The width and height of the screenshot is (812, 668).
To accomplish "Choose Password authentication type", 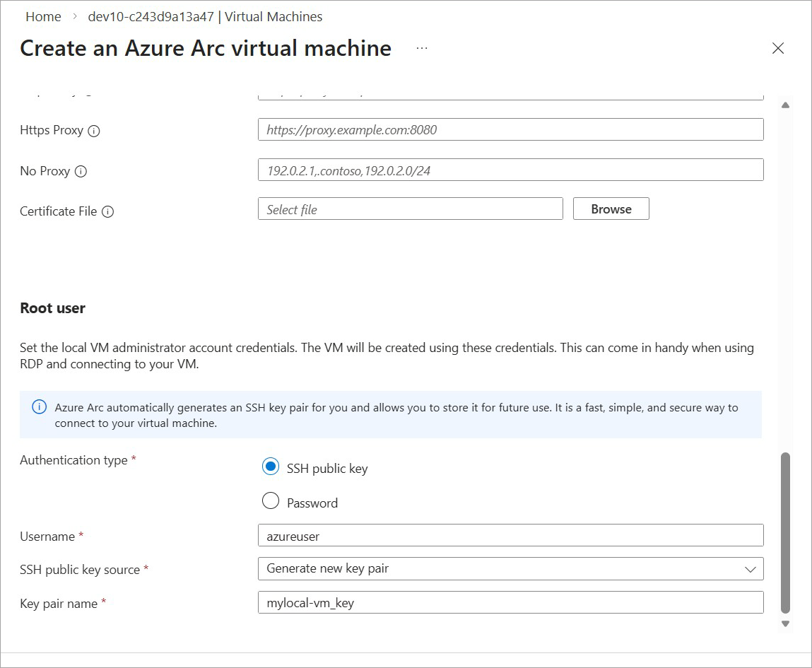I will pyautogui.click(x=271, y=502).
